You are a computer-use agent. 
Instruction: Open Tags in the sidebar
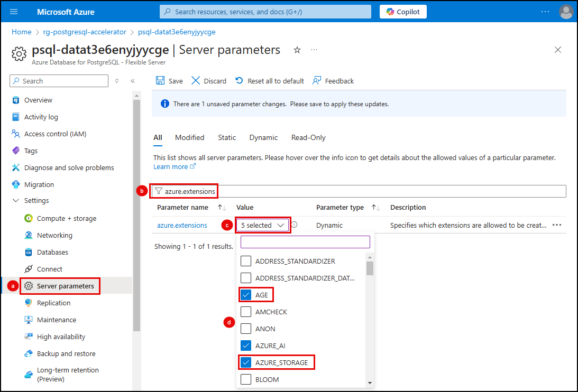(x=31, y=151)
